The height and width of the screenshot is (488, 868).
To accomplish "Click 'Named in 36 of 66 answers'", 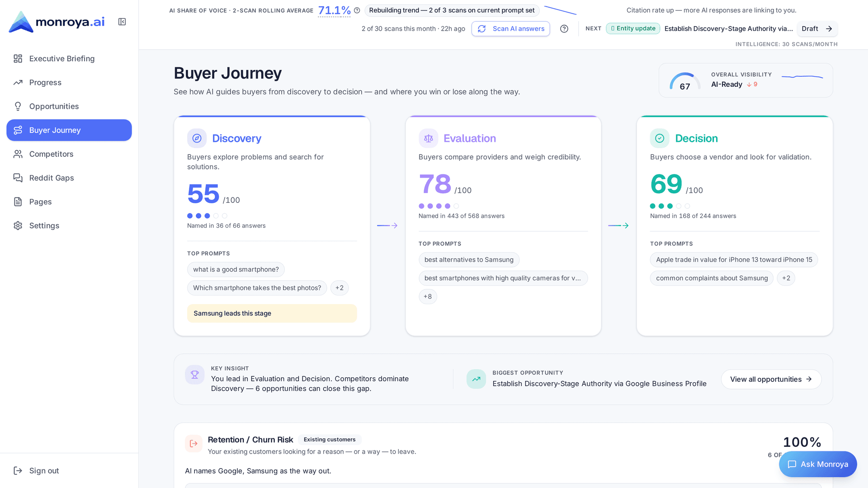I will [x=226, y=226].
